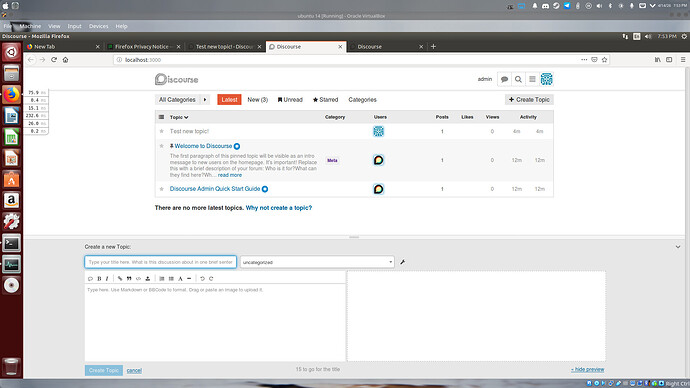Bookmark this page star icon
This screenshot has height=388, width=690.
[x=604, y=60]
